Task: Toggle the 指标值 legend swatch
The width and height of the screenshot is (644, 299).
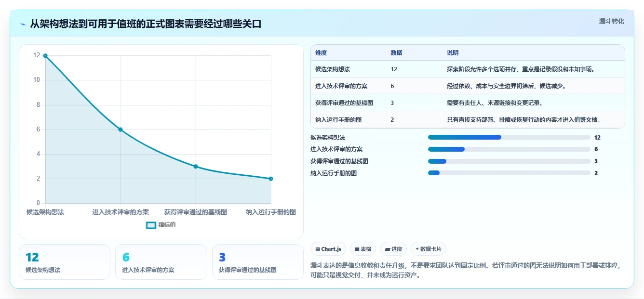Action: point(151,225)
